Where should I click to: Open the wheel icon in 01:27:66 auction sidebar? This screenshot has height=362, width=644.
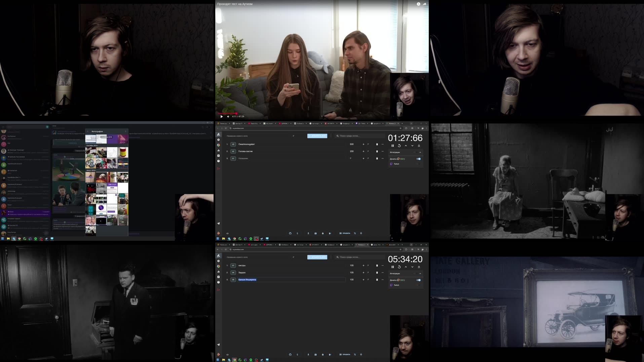click(218, 145)
